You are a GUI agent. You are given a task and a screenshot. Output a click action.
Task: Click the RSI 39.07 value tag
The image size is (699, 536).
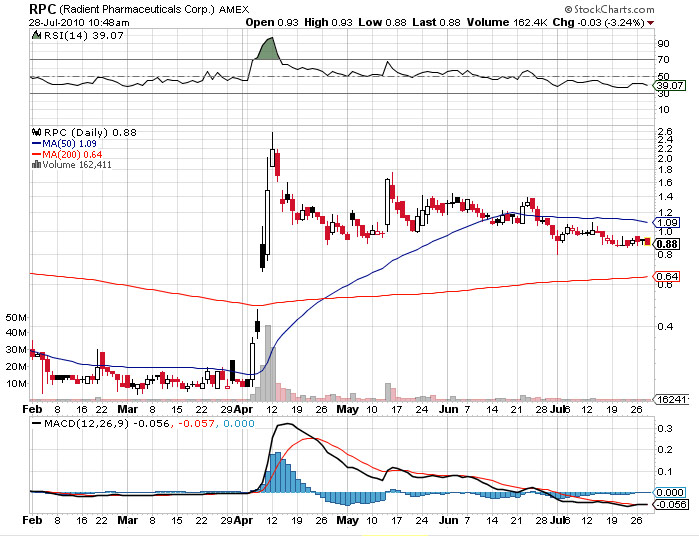coord(669,85)
